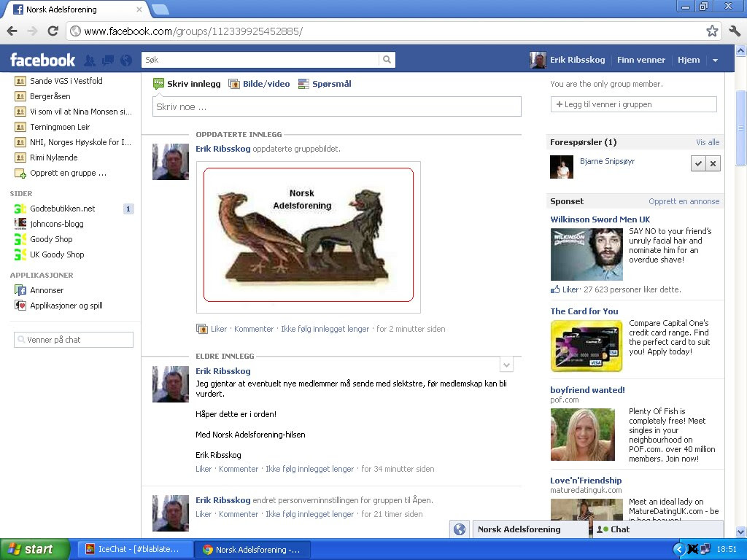Click the facebook logo
Image resolution: width=747 pixels, height=560 pixels.
(x=42, y=60)
